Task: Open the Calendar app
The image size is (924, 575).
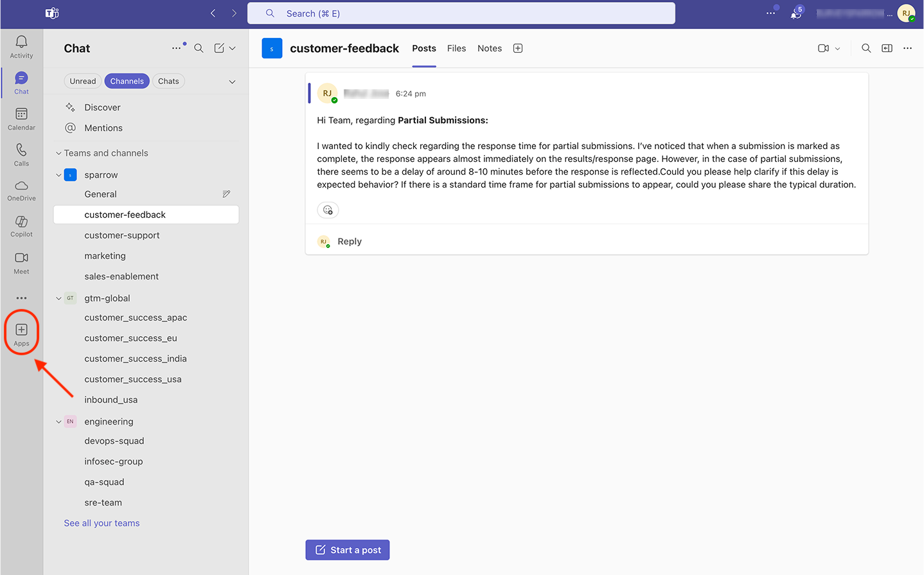Action: [x=21, y=118]
